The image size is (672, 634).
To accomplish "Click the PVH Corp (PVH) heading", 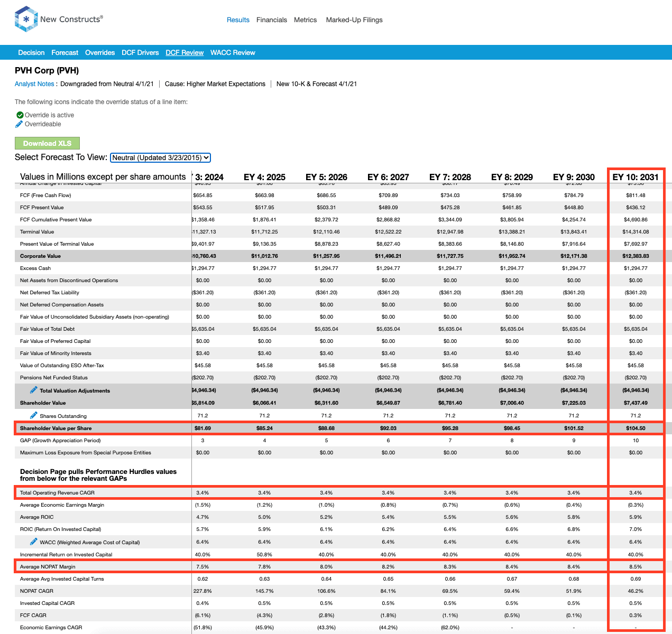I will coord(47,71).
